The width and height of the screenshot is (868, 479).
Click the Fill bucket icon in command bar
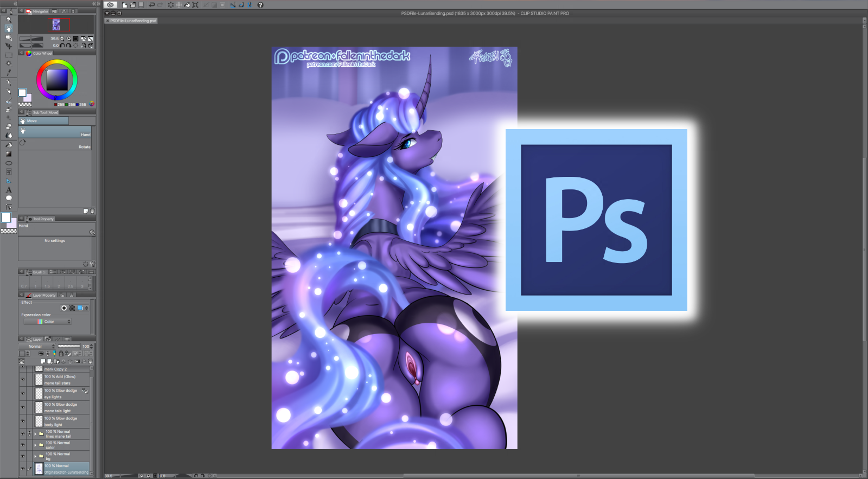point(187,5)
